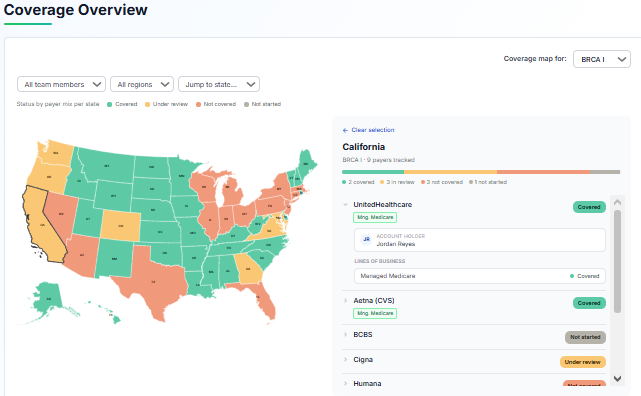The height and width of the screenshot is (396, 641).
Task: Select Wyoming on the map
Action: coord(114,196)
